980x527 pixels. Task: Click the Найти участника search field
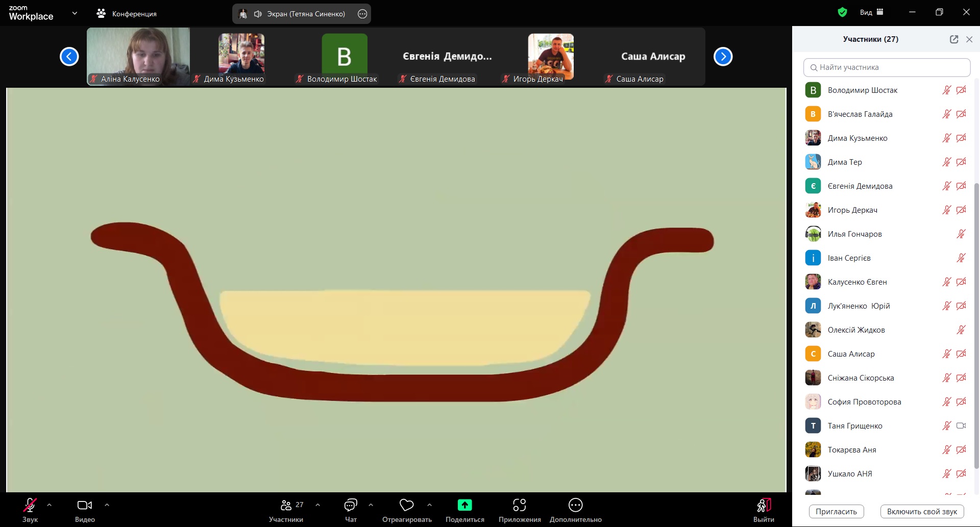pos(887,67)
